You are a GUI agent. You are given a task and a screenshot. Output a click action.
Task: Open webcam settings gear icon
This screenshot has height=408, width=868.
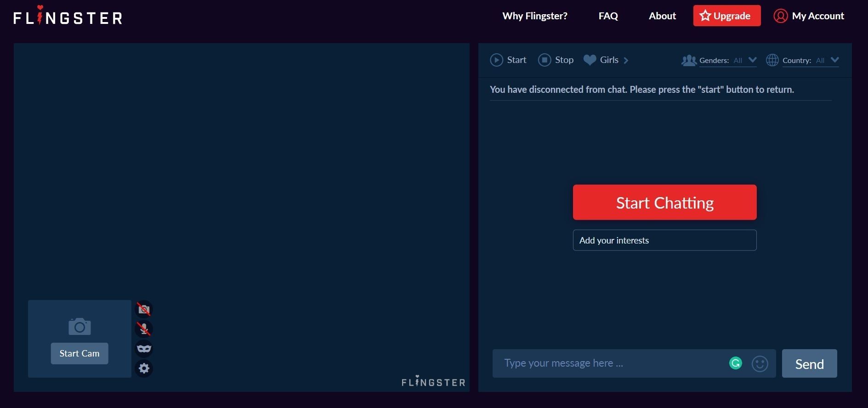point(144,368)
